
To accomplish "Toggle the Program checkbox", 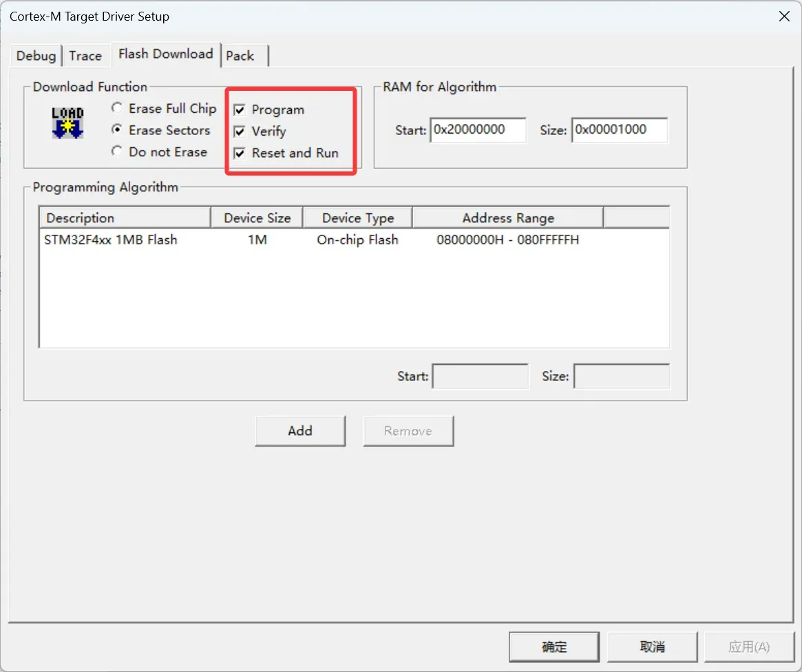I will 240,110.
